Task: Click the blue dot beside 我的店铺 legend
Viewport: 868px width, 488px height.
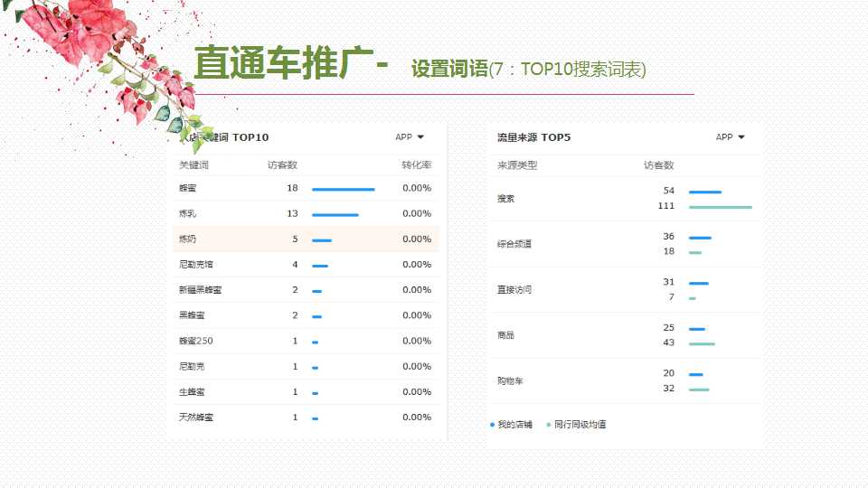Action: click(492, 425)
